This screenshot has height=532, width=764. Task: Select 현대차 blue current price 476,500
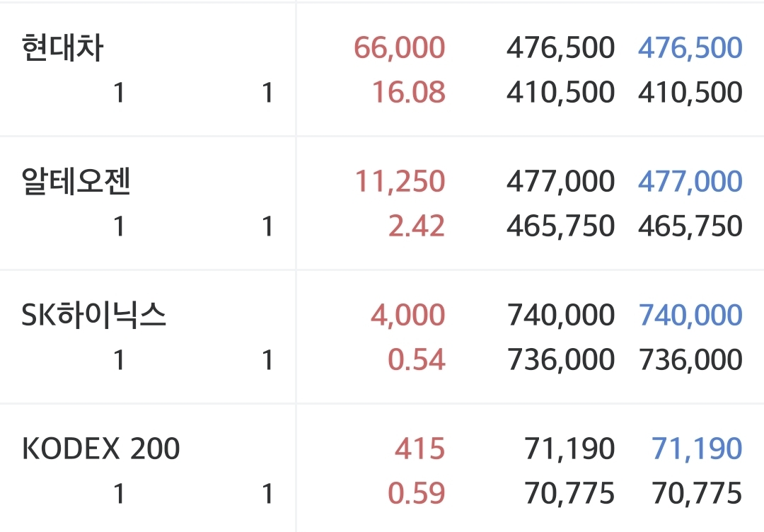tap(690, 47)
